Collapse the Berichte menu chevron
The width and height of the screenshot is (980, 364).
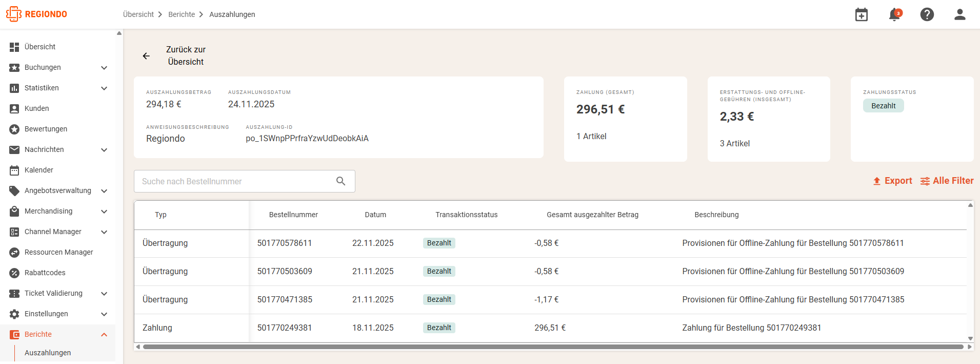click(x=104, y=335)
